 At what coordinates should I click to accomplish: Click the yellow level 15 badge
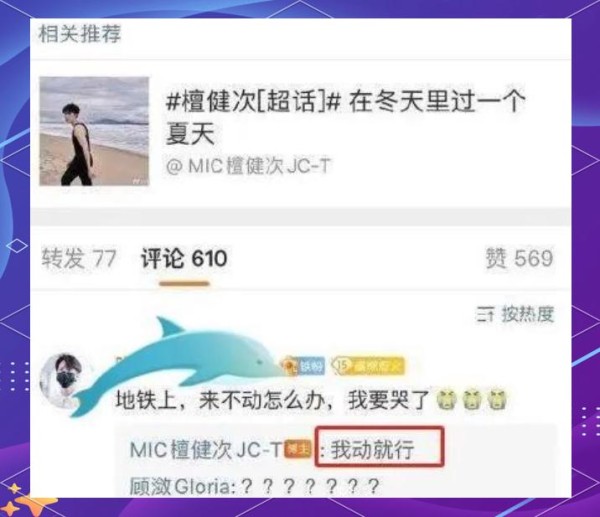pyautogui.click(x=368, y=366)
